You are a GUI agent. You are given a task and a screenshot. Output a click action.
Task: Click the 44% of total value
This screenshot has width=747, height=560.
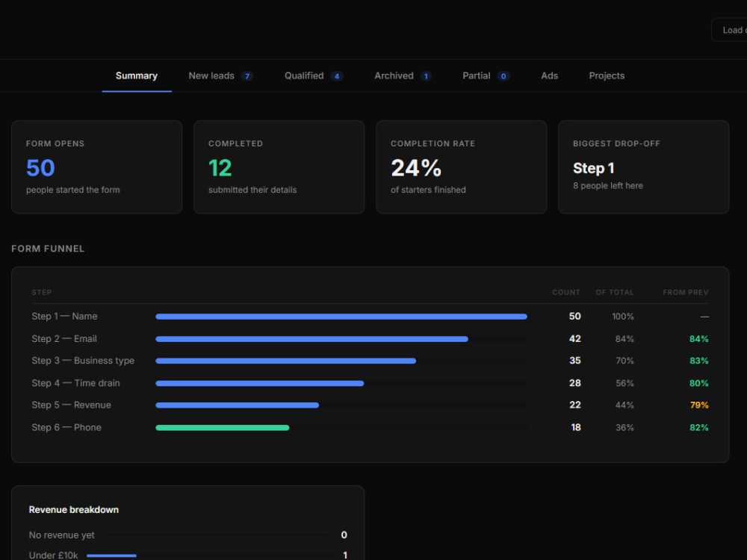click(x=624, y=405)
